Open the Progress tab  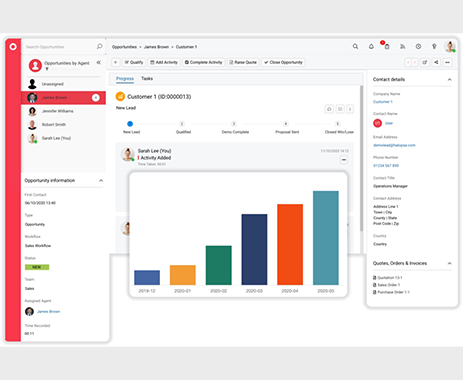(125, 79)
